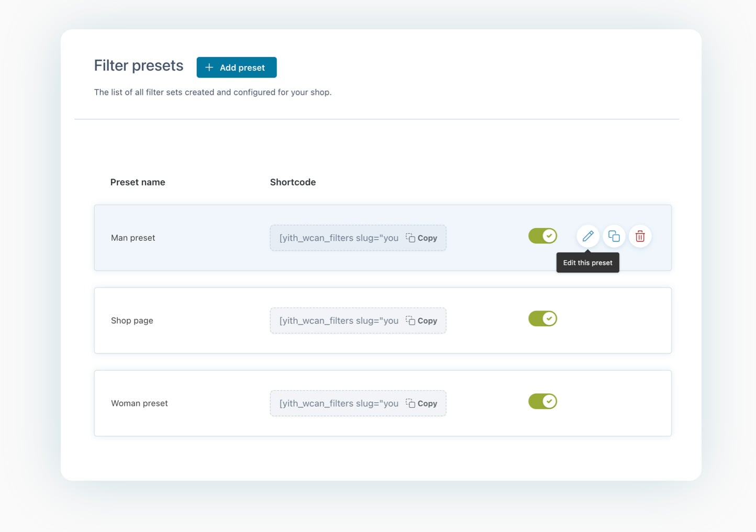Click the Shortcode column header

click(x=293, y=182)
